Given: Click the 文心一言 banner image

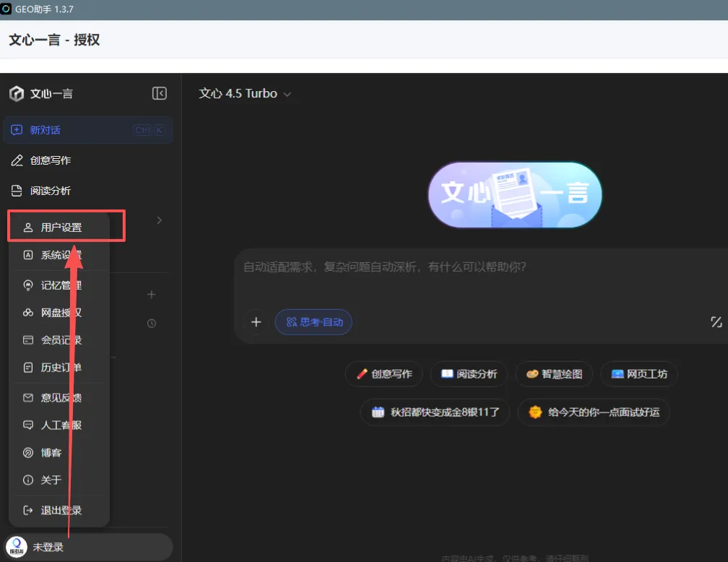Looking at the screenshot, I should [x=515, y=194].
